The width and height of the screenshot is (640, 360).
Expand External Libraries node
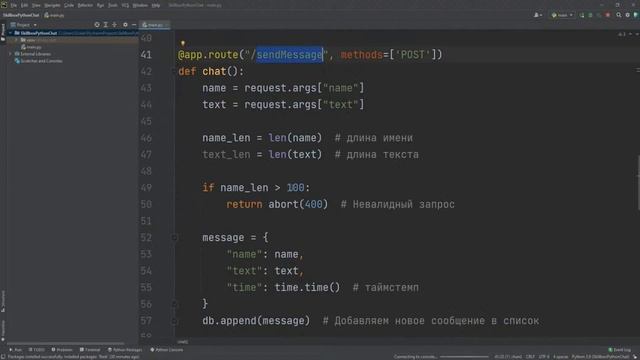11,54
